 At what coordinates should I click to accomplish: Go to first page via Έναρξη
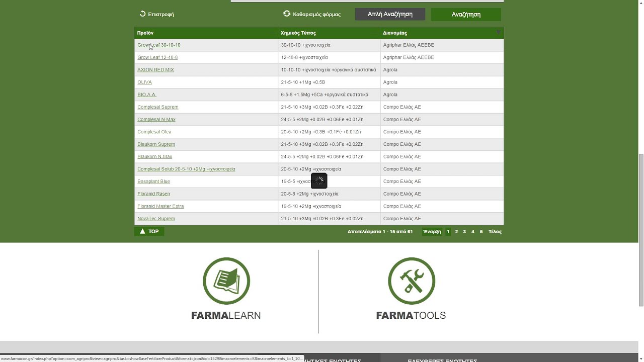point(432,232)
